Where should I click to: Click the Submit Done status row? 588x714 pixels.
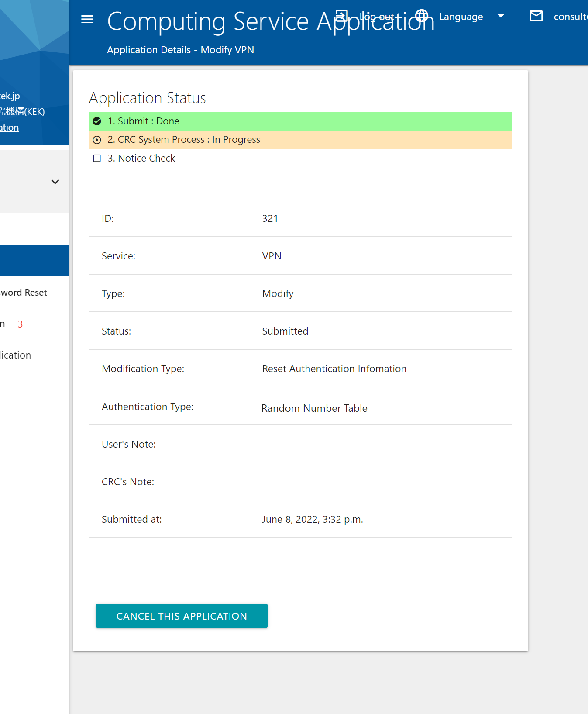[x=300, y=121]
